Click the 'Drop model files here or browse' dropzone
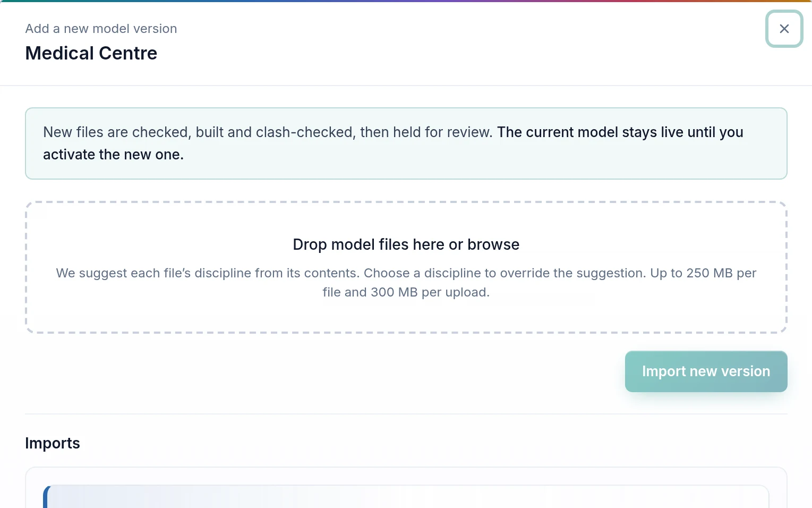This screenshot has width=812, height=508. click(x=406, y=267)
